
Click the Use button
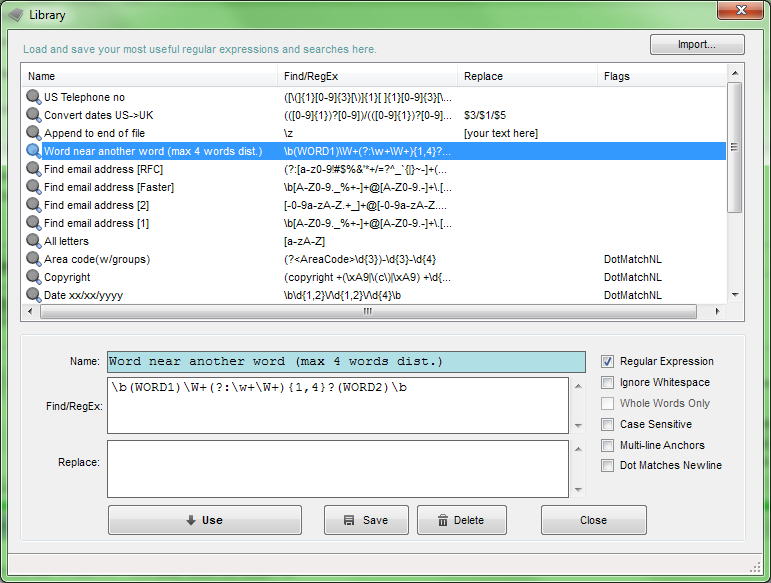[x=205, y=520]
